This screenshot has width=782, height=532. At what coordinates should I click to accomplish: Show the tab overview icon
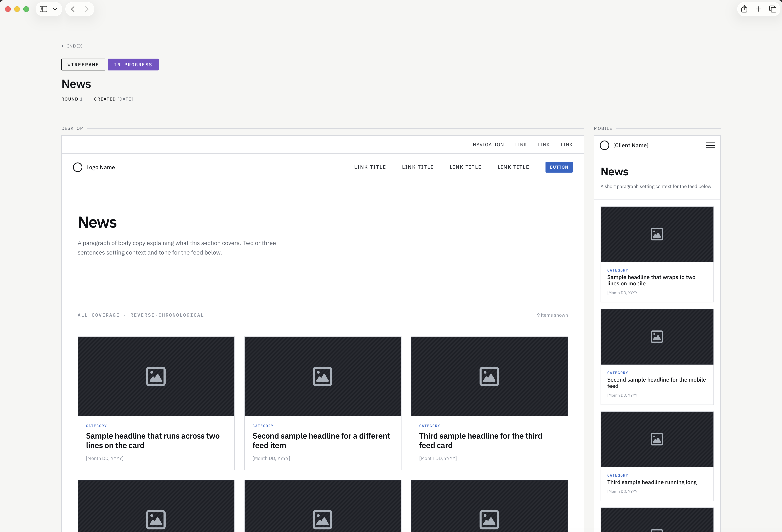pyautogui.click(x=772, y=9)
